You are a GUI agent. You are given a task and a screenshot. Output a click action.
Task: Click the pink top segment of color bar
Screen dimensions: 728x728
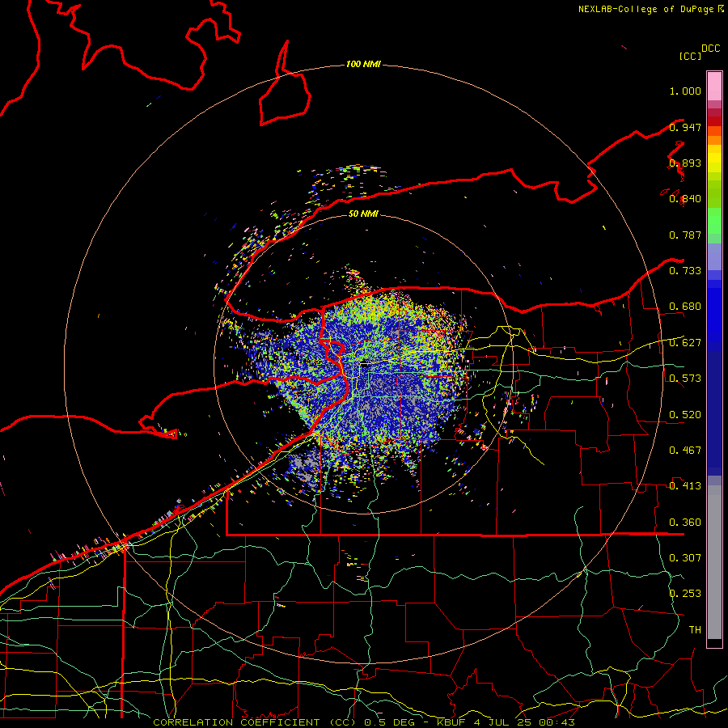714,86
